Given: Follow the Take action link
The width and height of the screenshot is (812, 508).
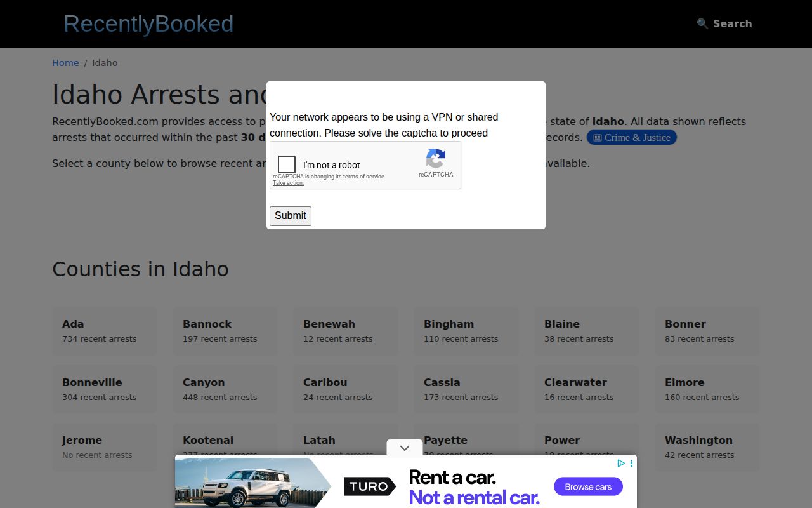Looking at the screenshot, I should click(x=288, y=183).
